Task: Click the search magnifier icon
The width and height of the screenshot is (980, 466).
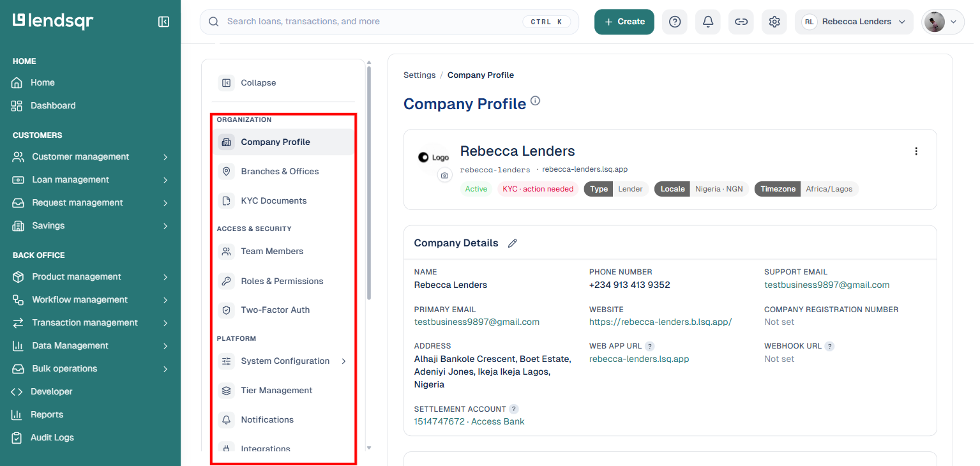Action: [214, 22]
